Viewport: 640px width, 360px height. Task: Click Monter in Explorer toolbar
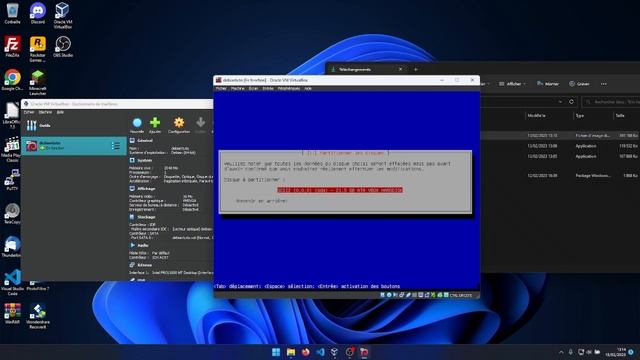click(547, 84)
